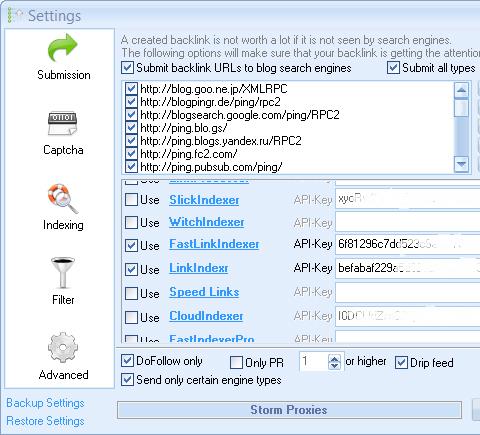Toggle Submit all types checkbox

click(x=393, y=68)
